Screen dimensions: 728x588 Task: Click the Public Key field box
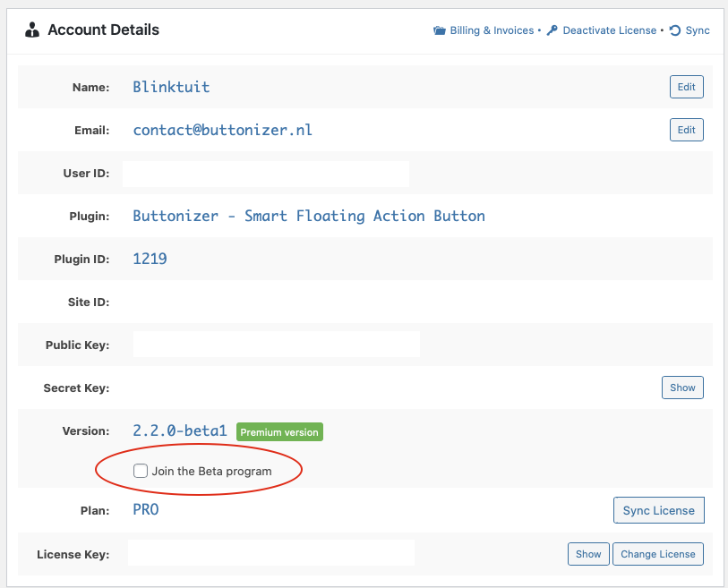277,345
